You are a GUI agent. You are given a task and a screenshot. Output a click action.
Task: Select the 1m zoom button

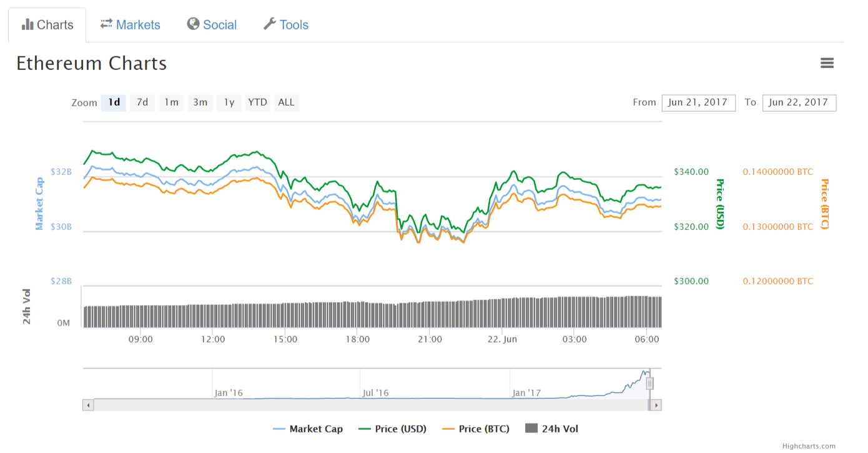171,102
